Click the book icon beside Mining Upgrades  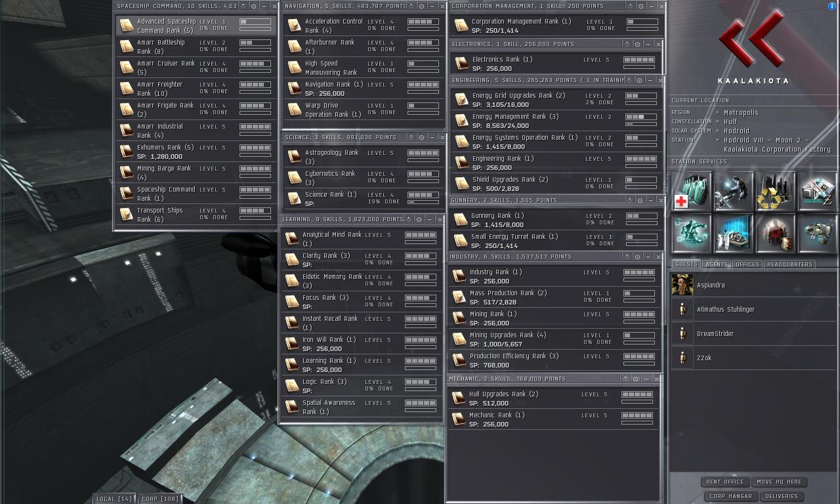[459, 339]
